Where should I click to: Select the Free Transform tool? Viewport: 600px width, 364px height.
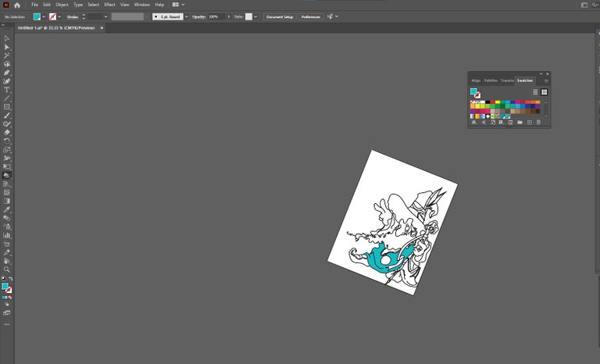pos(6,167)
